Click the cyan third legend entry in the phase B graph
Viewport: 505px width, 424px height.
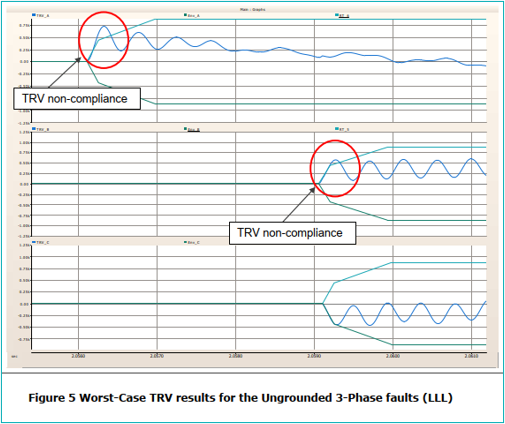click(342, 129)
